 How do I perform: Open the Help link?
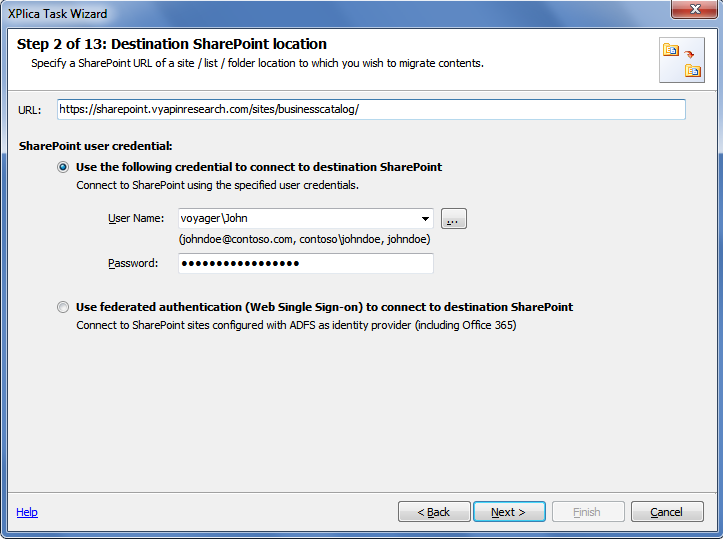coord(27,512)
